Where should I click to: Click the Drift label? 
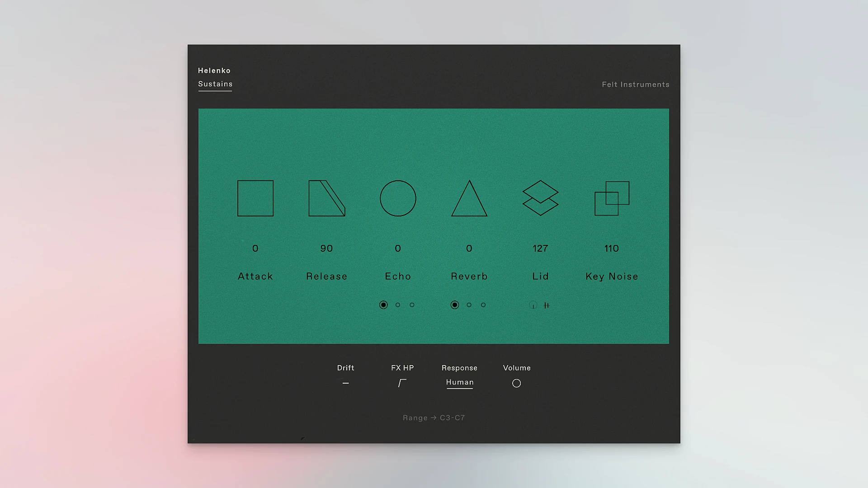coord(346,368)
